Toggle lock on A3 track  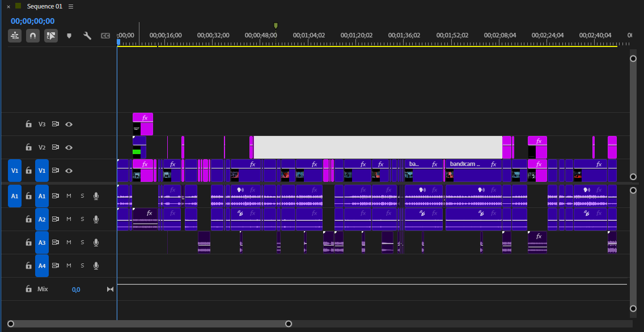[x=29, y=242]
